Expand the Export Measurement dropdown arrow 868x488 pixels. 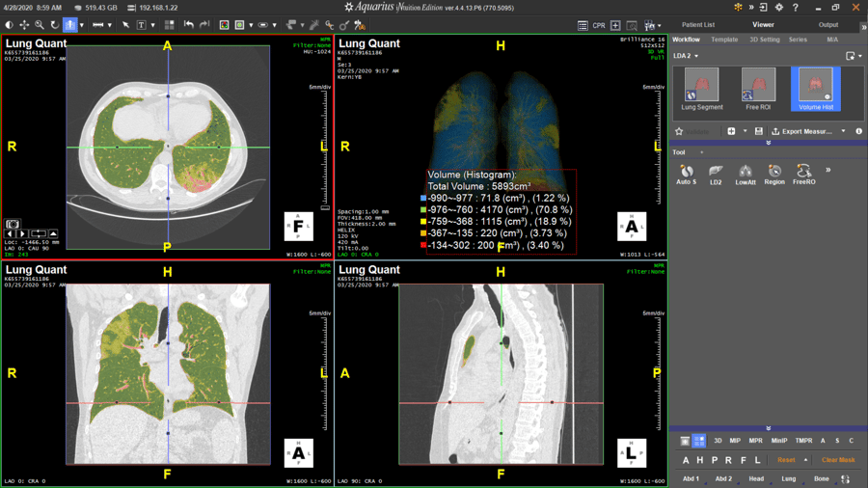(x=843, y=131)
